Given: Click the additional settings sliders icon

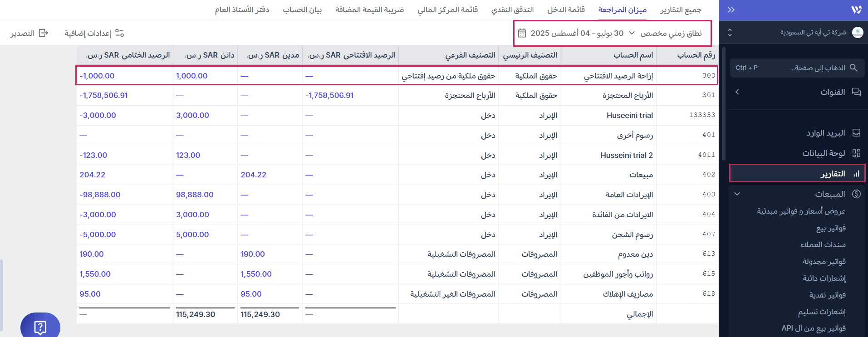Looking at the screenshot, I should click(119, 33).
